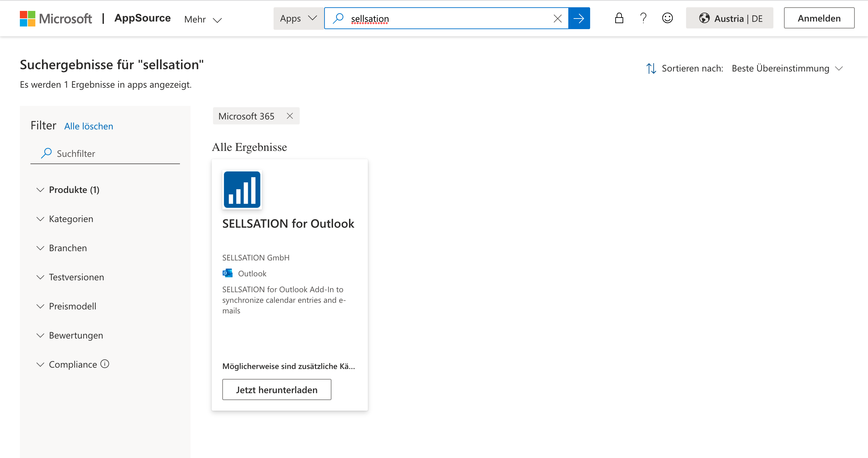Expand the Kategorien filter
868x458 pixels.
(x=65, y=219)
